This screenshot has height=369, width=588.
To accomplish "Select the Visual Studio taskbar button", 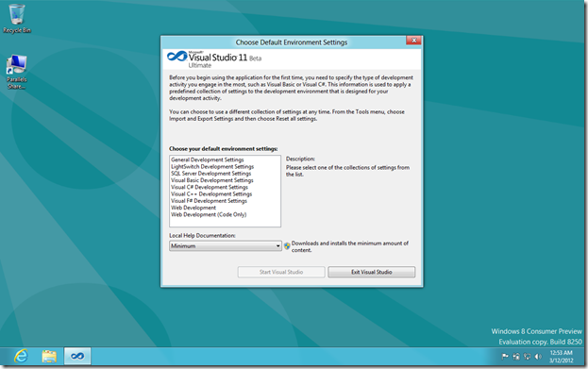I will 77,356.
